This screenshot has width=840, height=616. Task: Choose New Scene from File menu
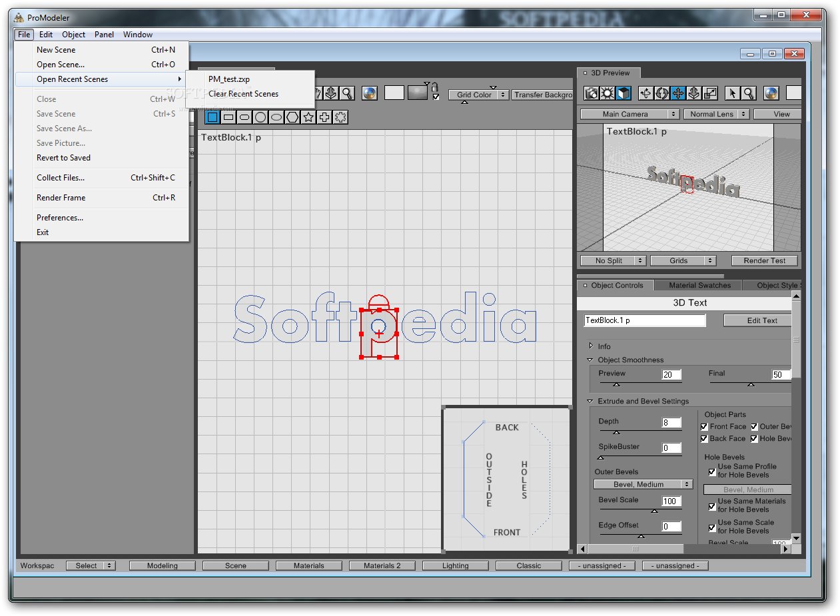pos(102,50)
